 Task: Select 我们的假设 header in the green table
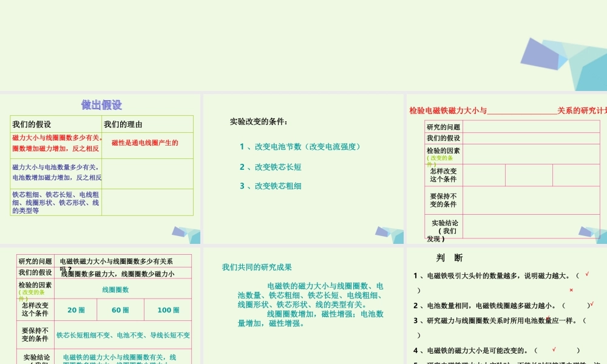tap(32, 124)
